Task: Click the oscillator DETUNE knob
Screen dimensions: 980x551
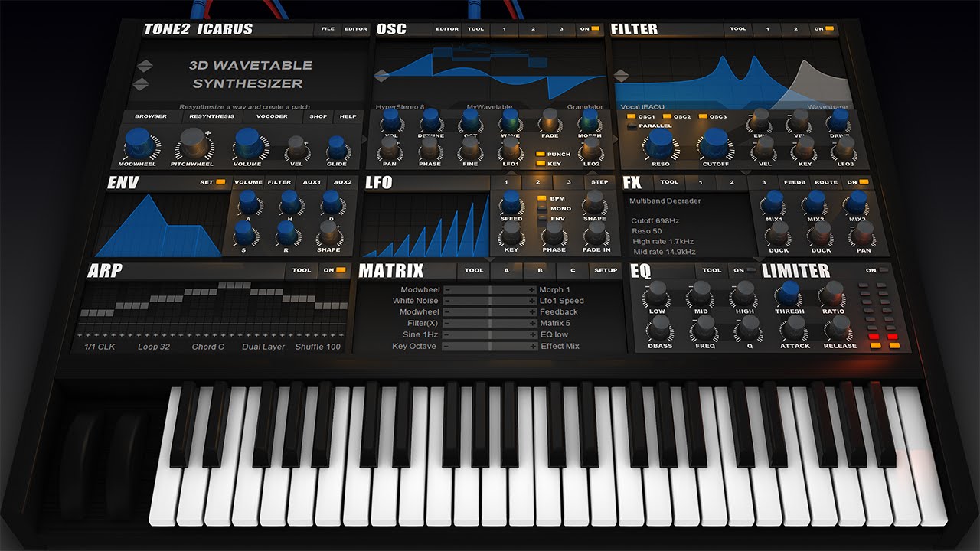Action: 430,119
